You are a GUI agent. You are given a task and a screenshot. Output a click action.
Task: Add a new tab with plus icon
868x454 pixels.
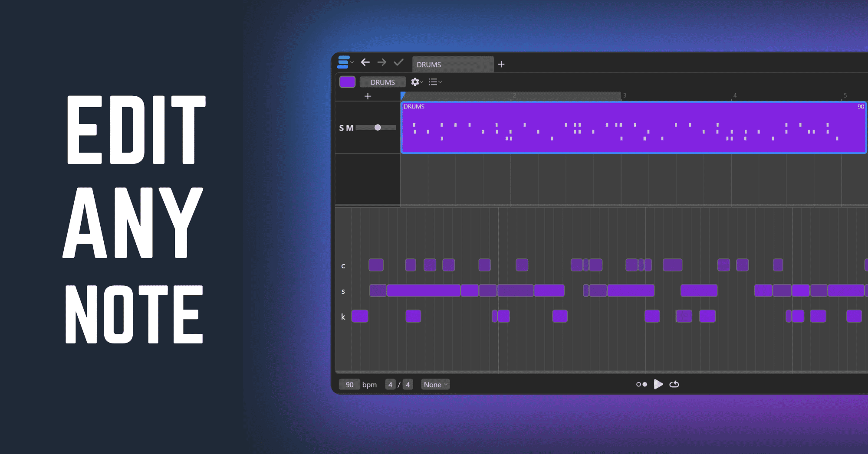pos(501,64)
